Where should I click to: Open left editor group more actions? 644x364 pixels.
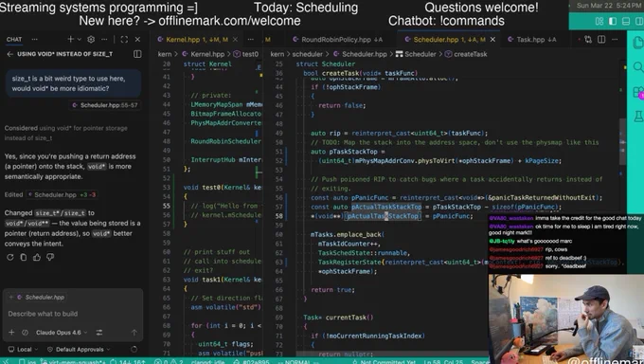(x=251, y=40)
